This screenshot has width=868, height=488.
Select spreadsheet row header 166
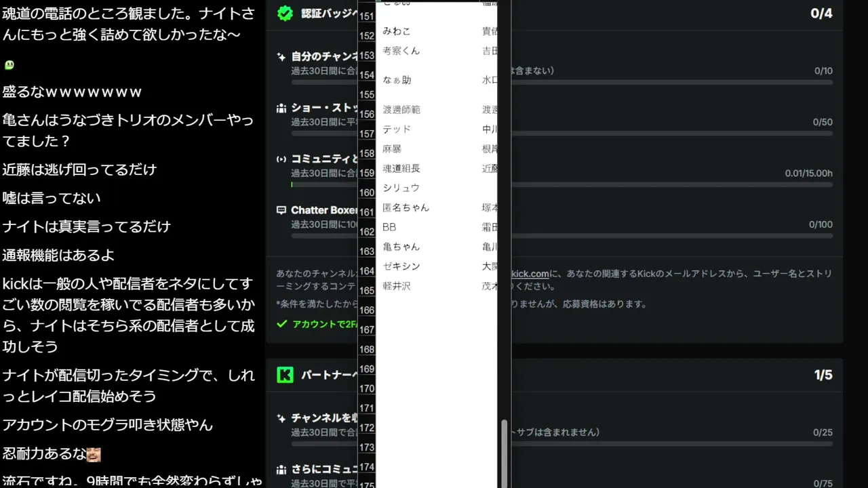[366, 310]
